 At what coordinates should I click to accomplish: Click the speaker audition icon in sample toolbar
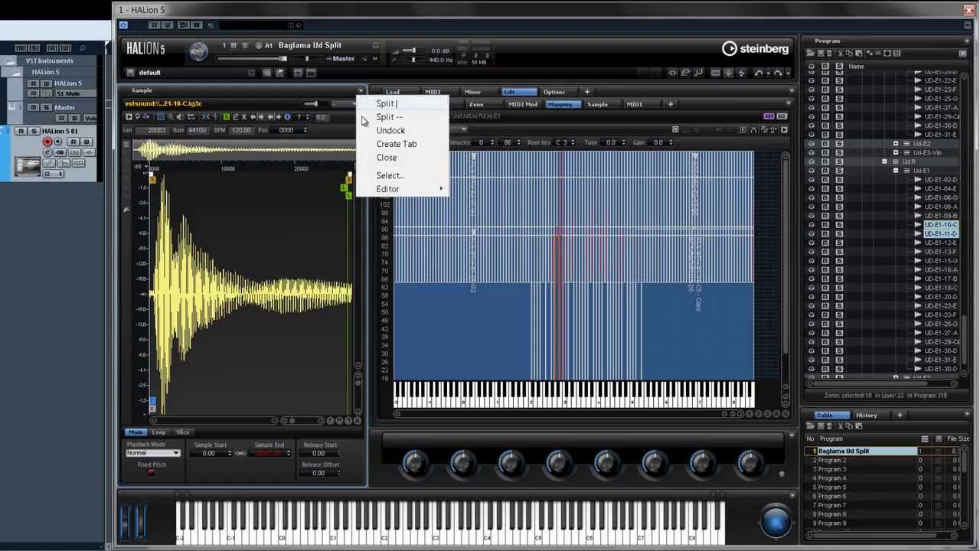click(180, 117)
